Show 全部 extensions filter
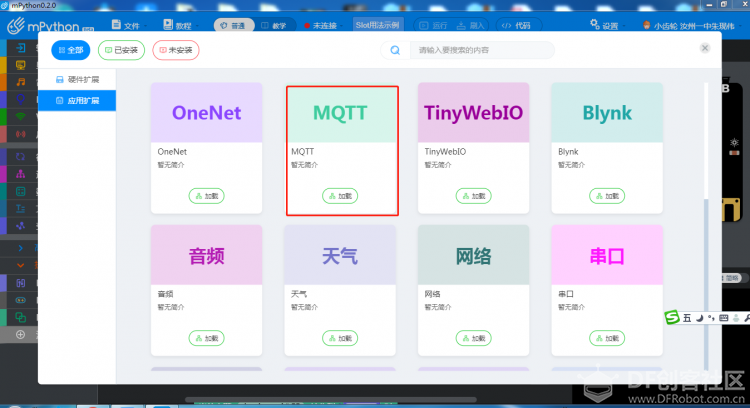750x408 pixels. 71,50
